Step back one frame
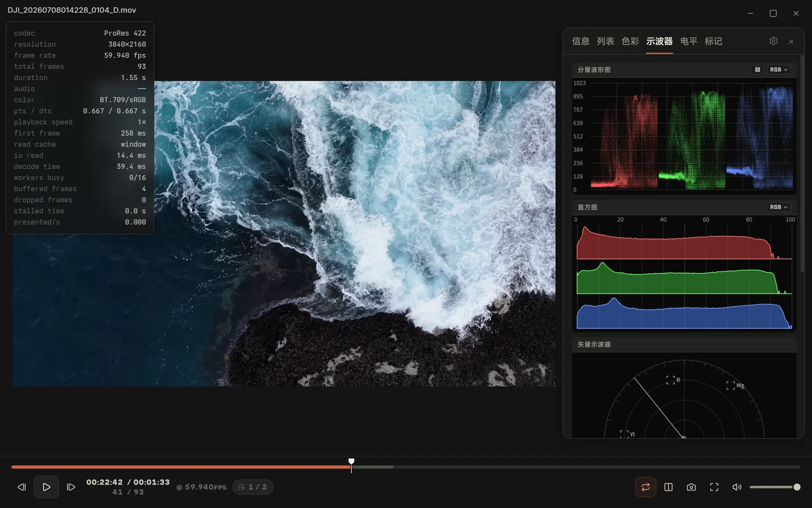 (x=21, y=487)
